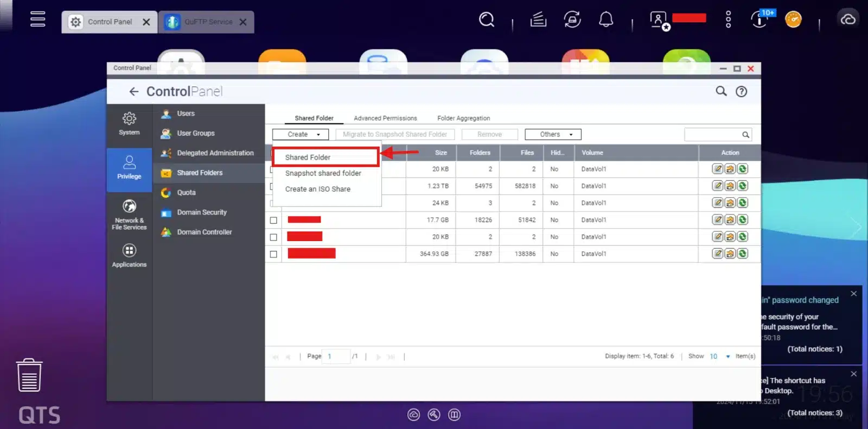Image resolution: width=868 pixels, height=429 pixels.
Task: Open the QTS main menu hamburger icon
Action: [x=37, y=19]
